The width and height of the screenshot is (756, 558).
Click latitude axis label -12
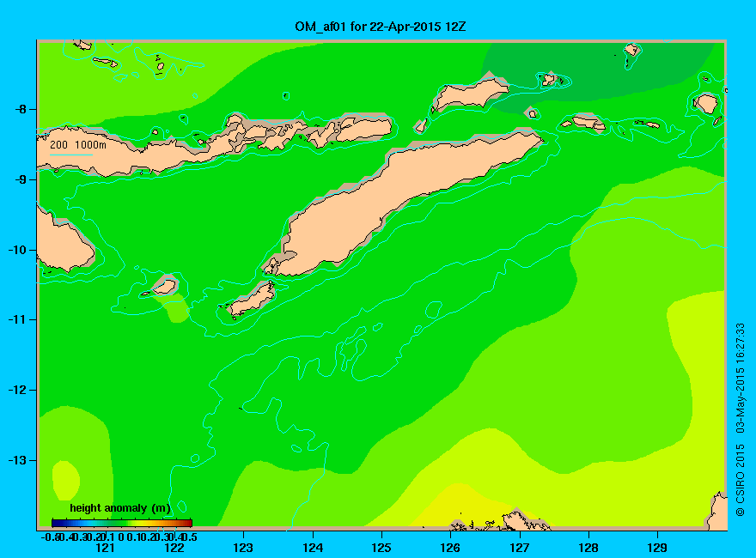click(x=16, y=390)
